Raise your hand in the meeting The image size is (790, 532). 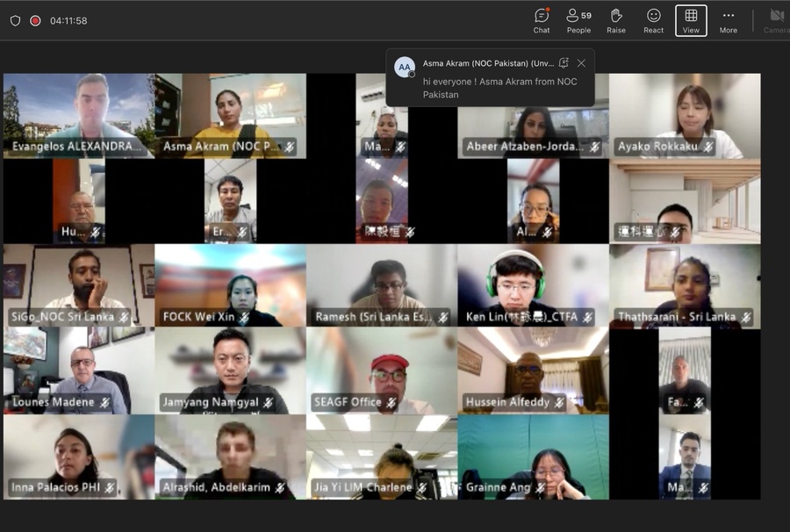coord(616,20)
